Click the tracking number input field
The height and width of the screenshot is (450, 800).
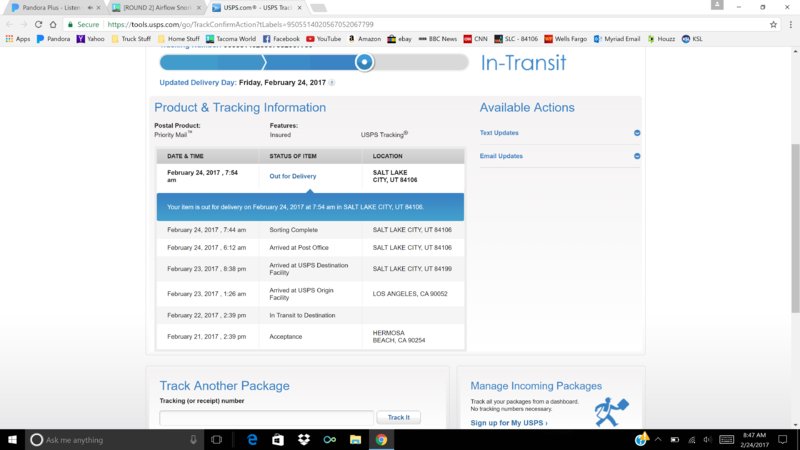[266, 418]
